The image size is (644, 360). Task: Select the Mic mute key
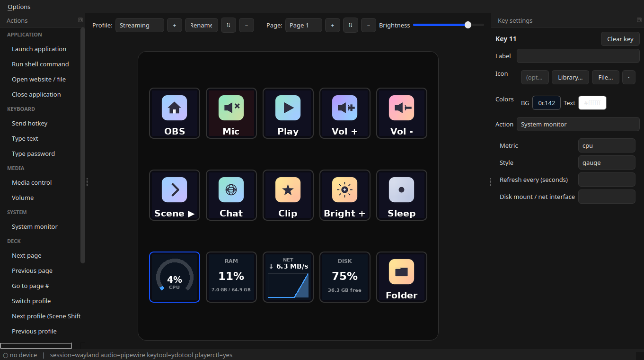(231, 113)
